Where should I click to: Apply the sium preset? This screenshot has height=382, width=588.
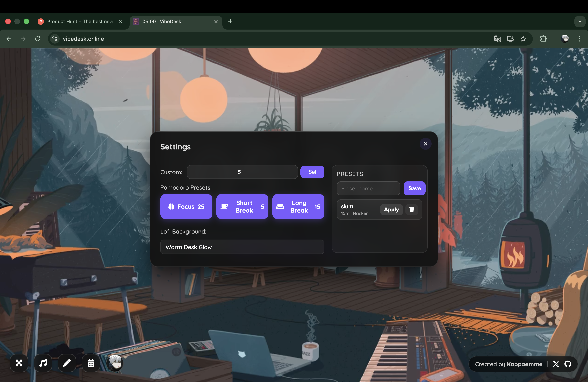coord(391,209)
